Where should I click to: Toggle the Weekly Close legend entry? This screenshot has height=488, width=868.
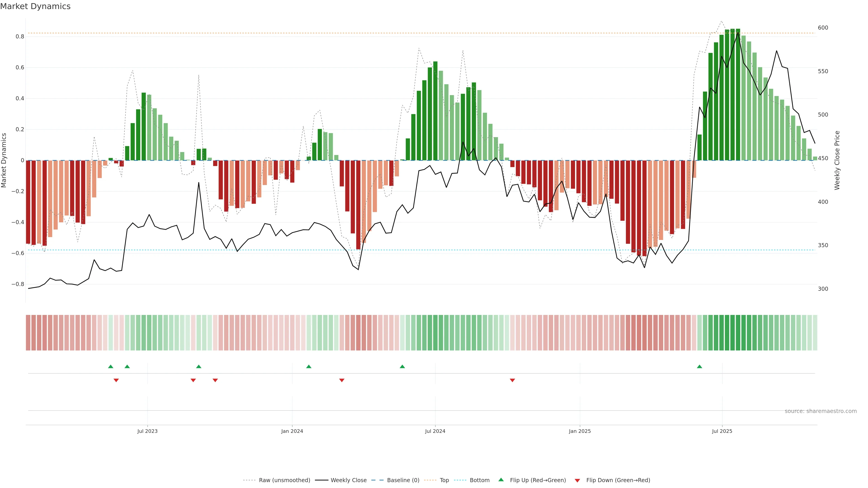pyautogui.click(x=348, y=480)
